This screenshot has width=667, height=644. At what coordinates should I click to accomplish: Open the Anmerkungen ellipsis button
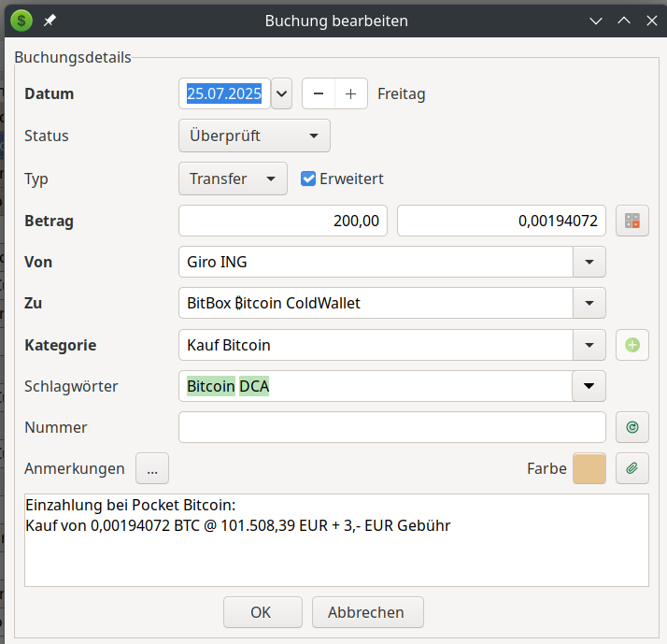tap(152, 468)
